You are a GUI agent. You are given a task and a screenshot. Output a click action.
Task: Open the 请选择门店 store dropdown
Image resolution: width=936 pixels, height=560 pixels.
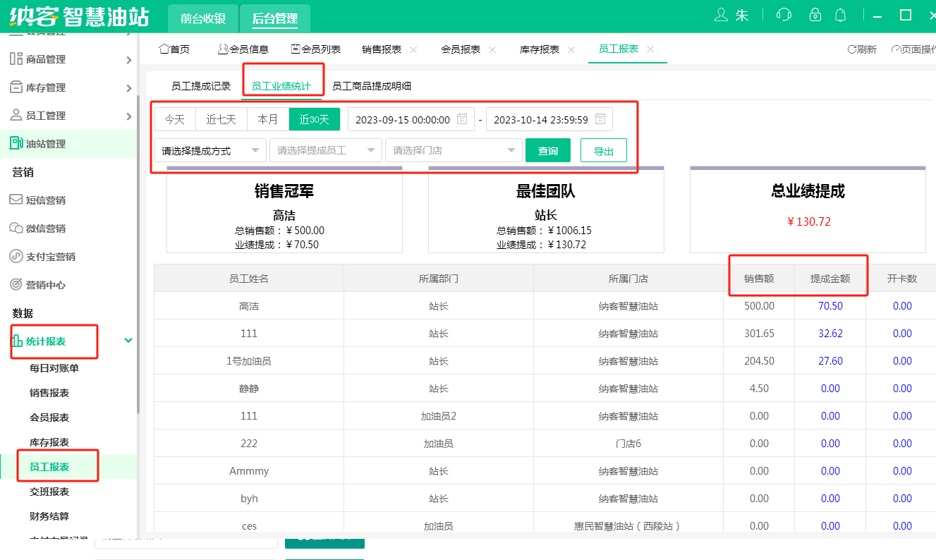(453, 150)
